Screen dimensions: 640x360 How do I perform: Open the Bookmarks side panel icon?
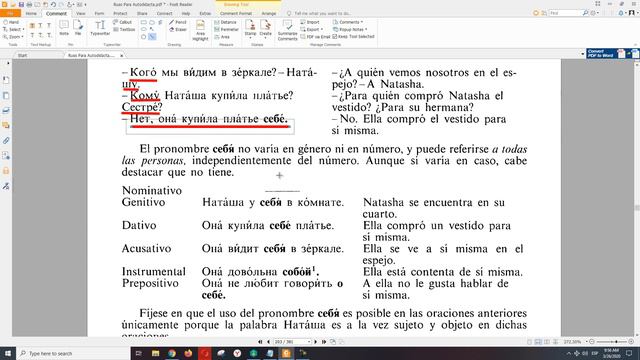pos(6,80)
